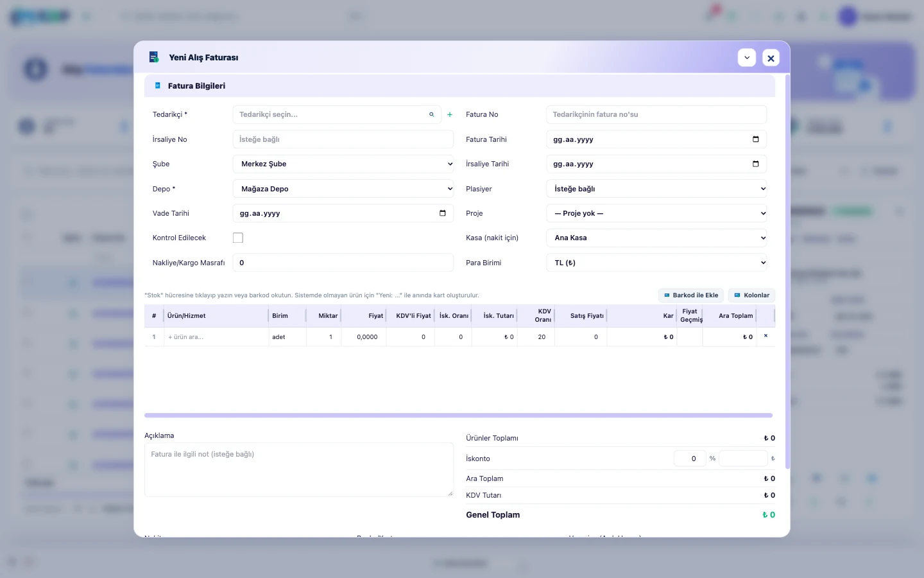Toggle the Kontrol Edilecek checkbox
Screen dimensions: 924x578
238,238
